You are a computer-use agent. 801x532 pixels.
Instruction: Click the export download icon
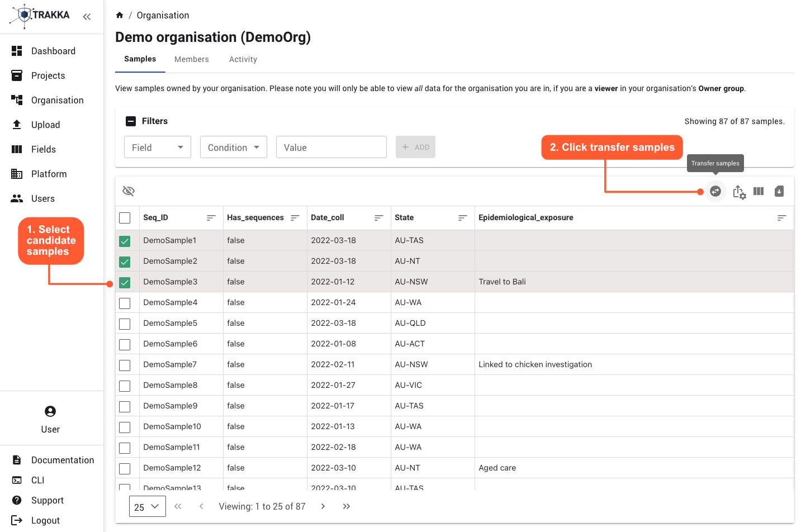click(779, 191)
